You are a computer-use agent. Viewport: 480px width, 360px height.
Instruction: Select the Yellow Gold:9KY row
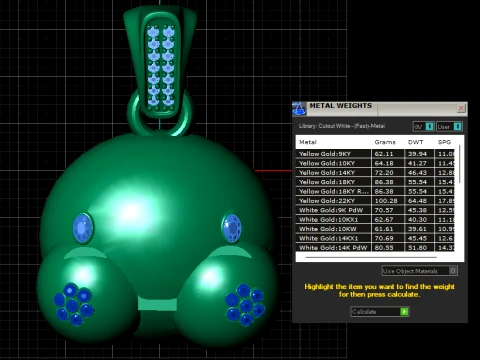375,154
